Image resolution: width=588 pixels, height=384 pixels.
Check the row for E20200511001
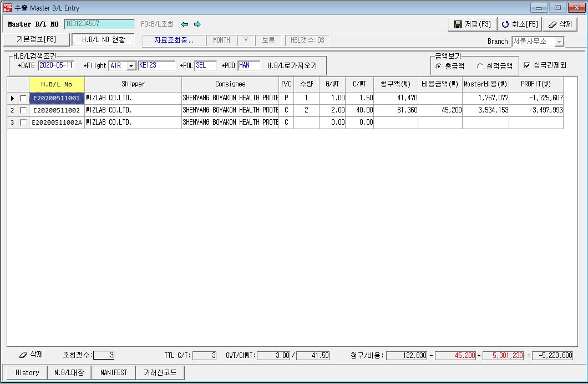23,98
